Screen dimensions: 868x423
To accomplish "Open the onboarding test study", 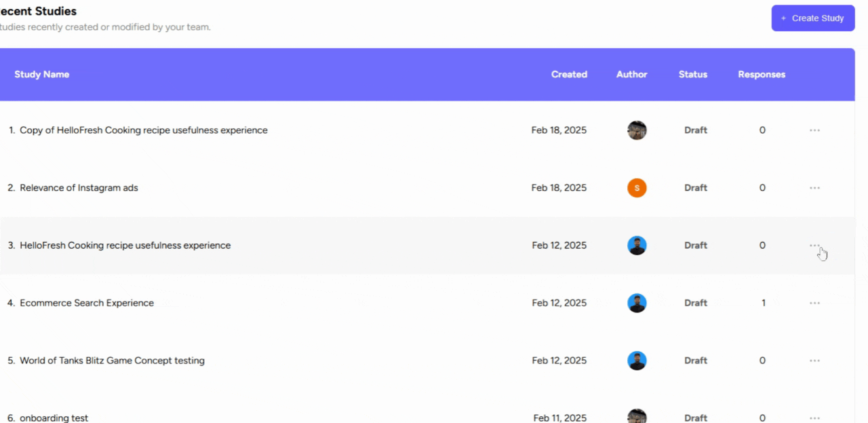I will 54,418.
